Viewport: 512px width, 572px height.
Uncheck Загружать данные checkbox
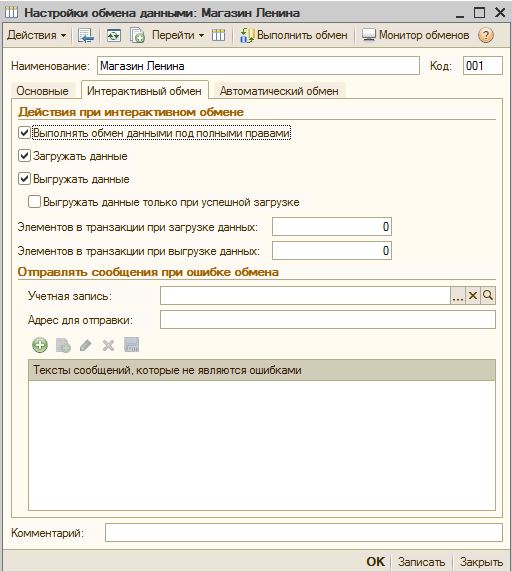[x=24, y=156]
